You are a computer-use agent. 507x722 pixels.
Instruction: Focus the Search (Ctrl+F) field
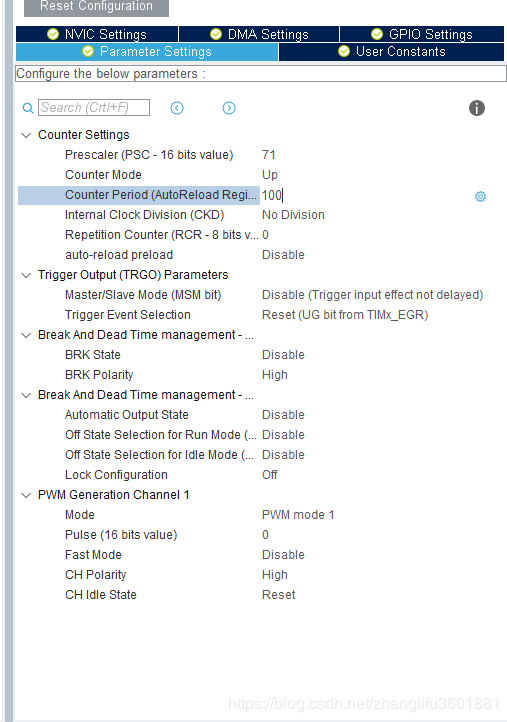pyautogui.click(x=94, y=108)
